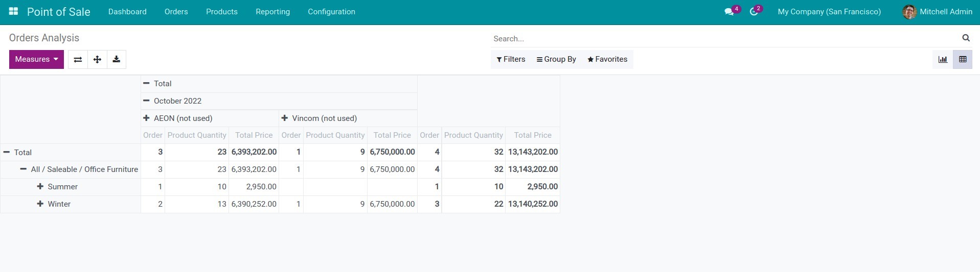Image resolution: width=980 pixels, height=272 pixels.
Task: Open the apps grid menu icon
Action: pyautogui.click(x=14, y=11)
